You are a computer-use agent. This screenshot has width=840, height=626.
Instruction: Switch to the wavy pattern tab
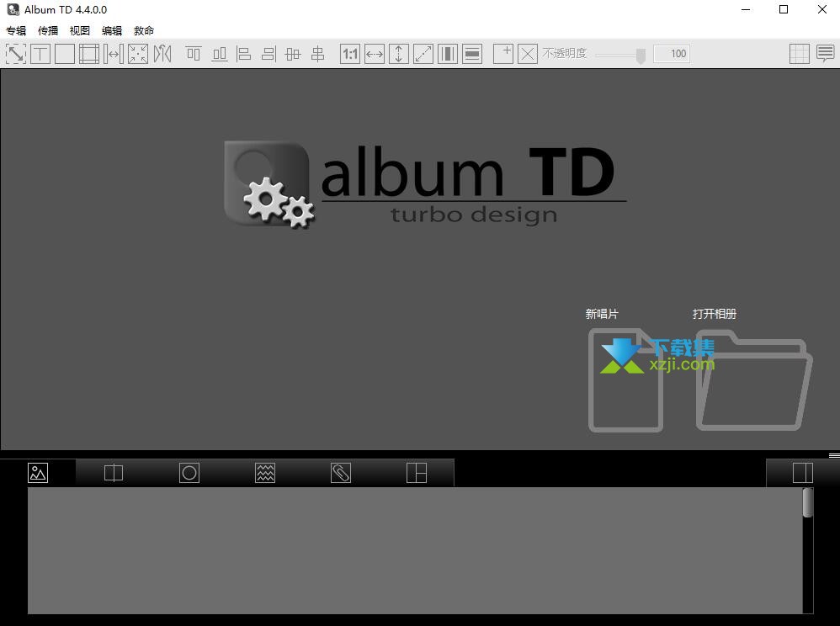[x=265, y=473]
